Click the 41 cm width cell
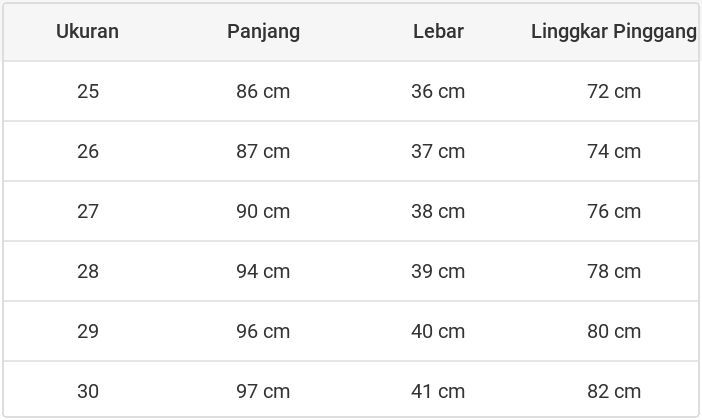The image size is (702, 420). coord(438,391)
